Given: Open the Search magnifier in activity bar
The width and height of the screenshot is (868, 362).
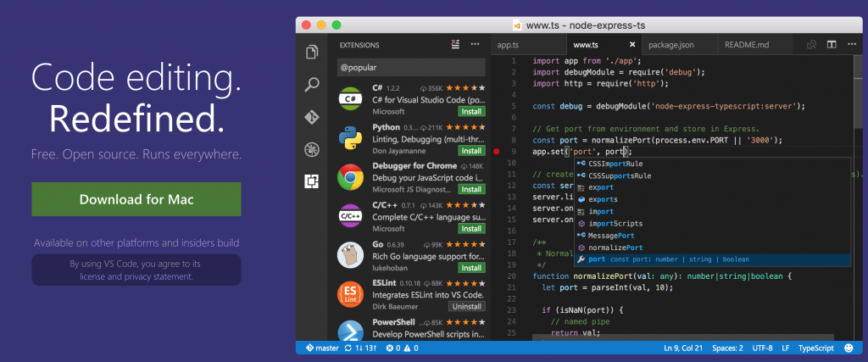Looking at the screenshot, I should (x=312, y=85).
